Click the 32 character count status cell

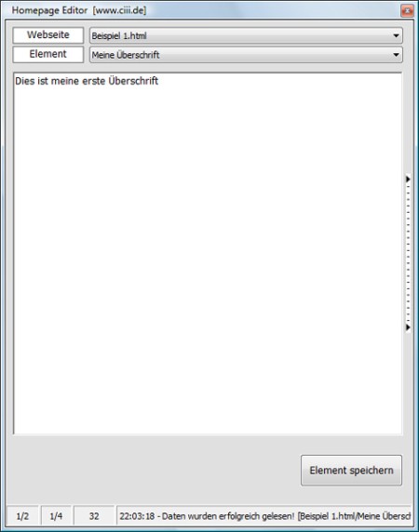[94, 516]
